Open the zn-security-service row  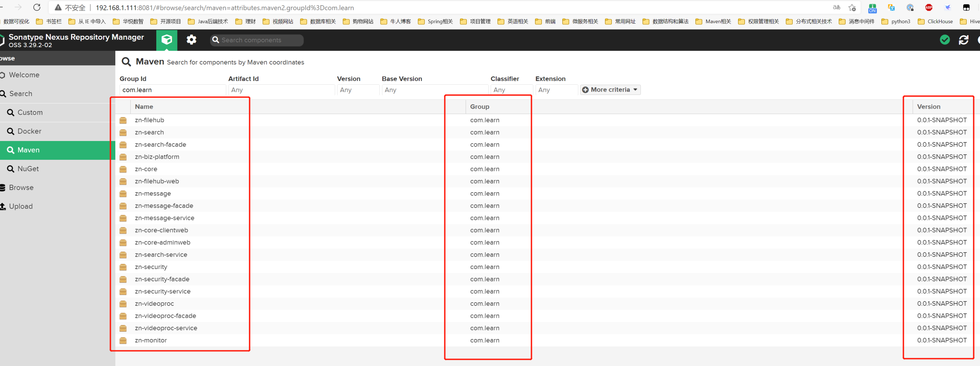547,292
